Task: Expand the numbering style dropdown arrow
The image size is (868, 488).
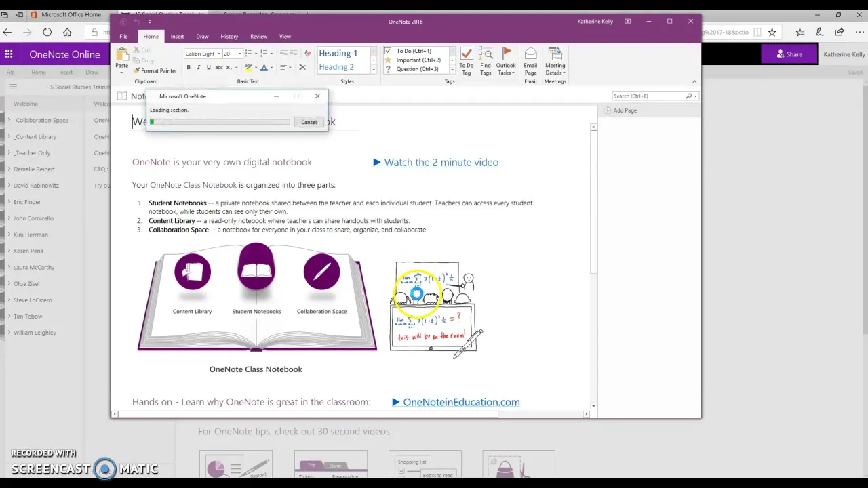Action: tap(272, 54)
